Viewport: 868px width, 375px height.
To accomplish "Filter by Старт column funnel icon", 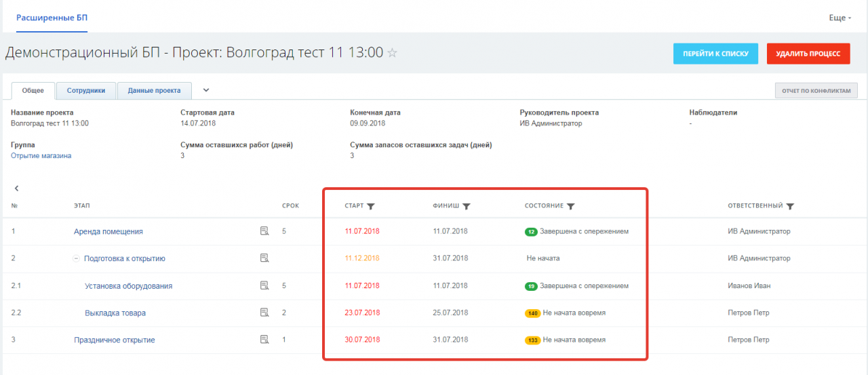I will [371, 206].
